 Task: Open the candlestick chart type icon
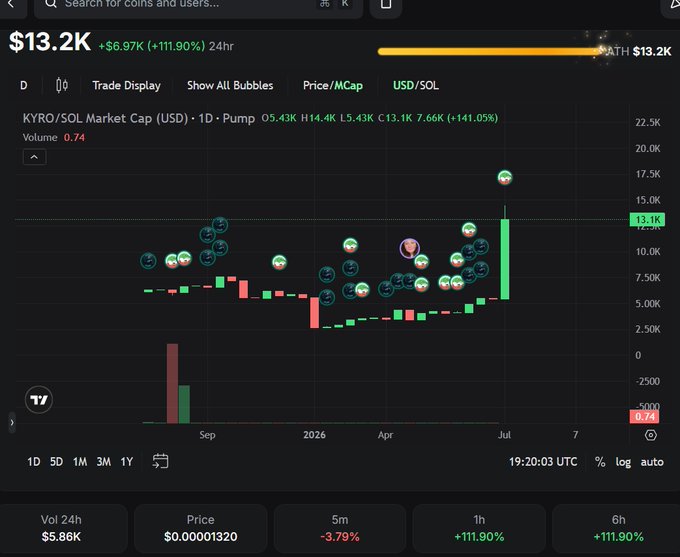[62, 85]
